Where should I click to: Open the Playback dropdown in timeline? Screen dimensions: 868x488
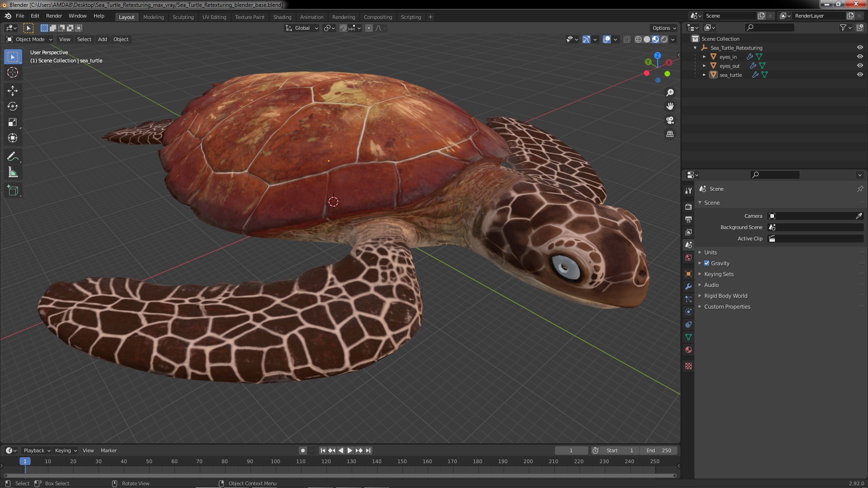click(37, 450)
